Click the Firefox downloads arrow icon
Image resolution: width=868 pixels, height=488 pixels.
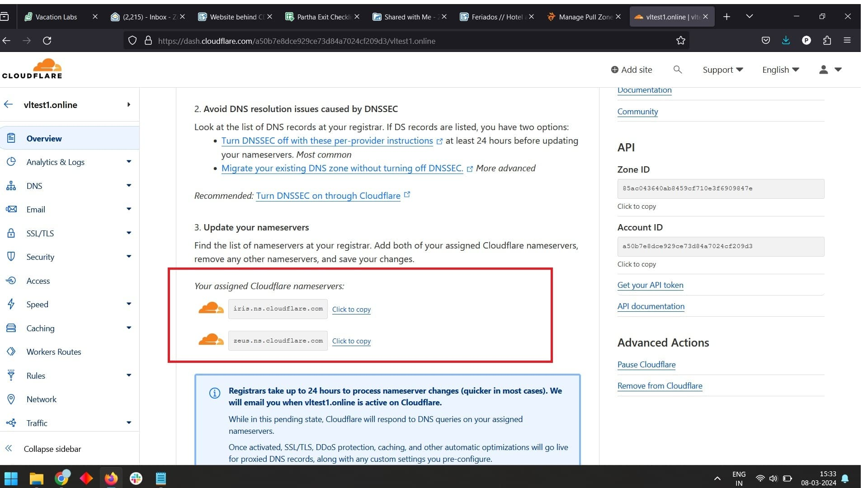coord(786,40)
